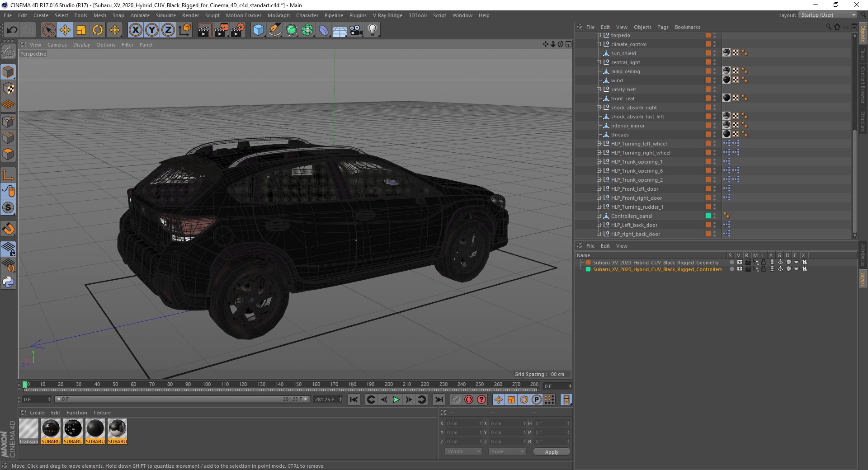Open the Layout dropdown Startup (User)

[x=828, y=15]
